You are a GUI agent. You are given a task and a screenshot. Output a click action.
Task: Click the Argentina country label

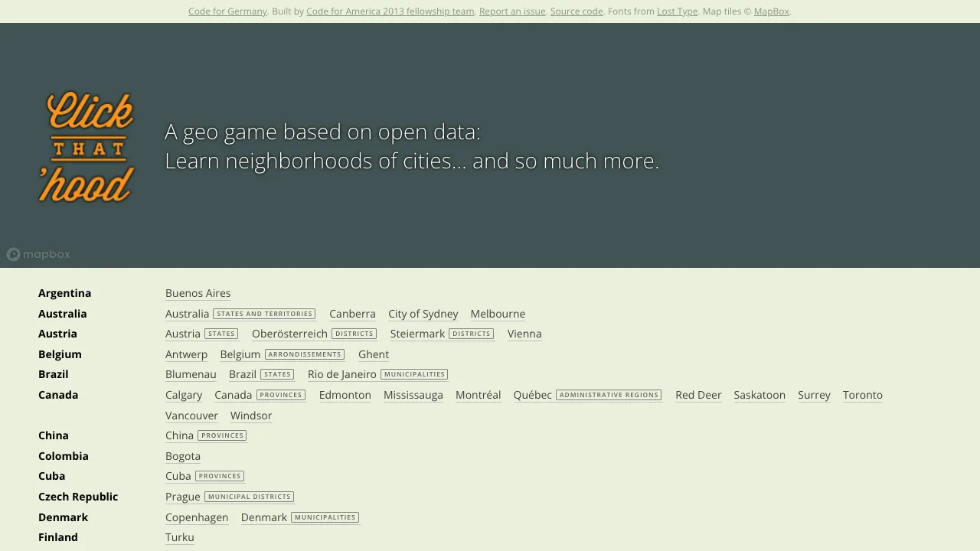coord(64,293)
